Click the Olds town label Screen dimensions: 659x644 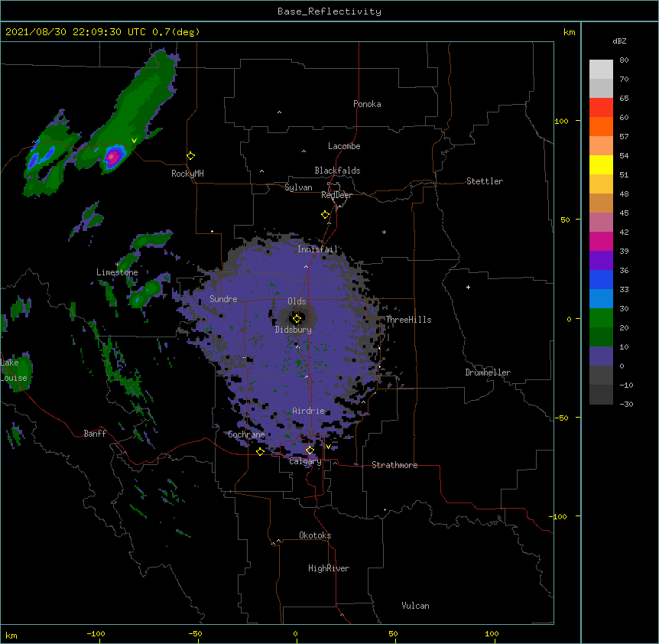point(297,301)
